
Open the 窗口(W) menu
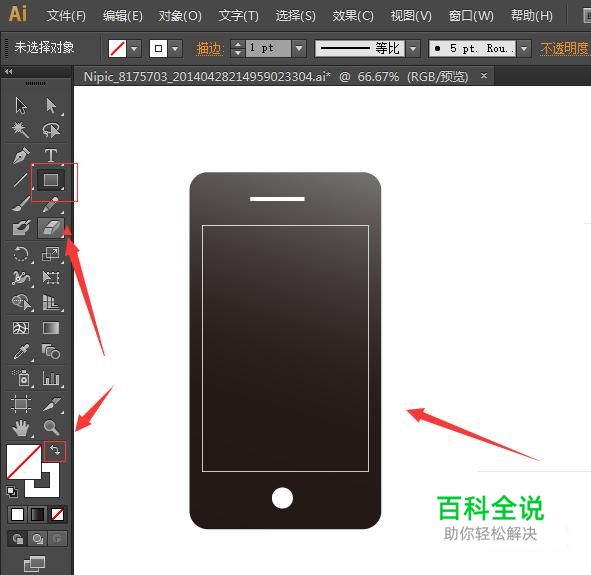click(x=471, y=16)
